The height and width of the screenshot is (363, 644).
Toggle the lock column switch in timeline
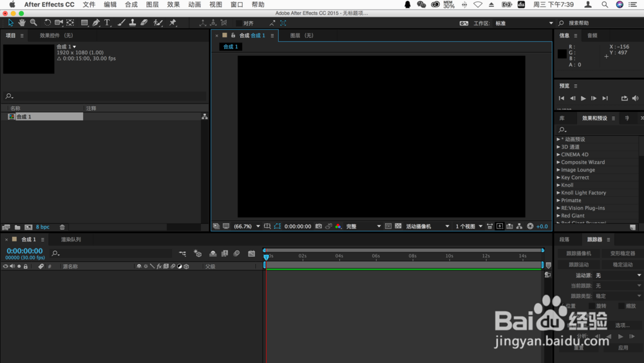(x=26, y=266)
